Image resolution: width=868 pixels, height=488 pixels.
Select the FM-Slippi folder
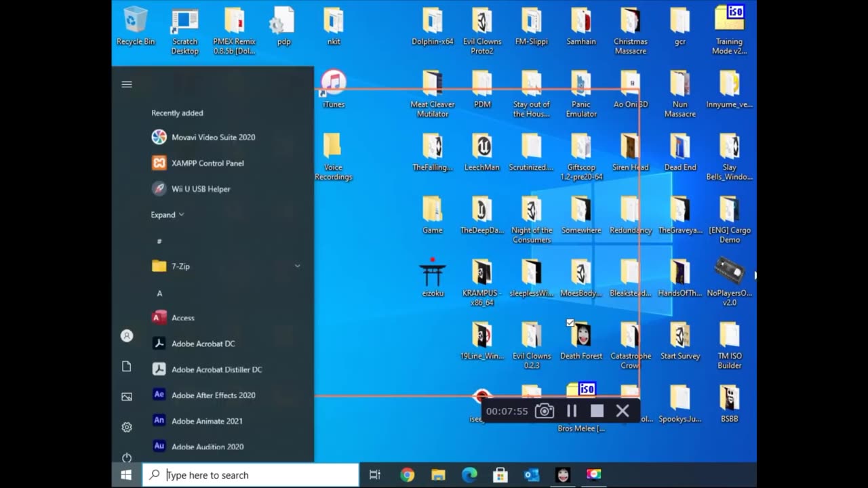click(x=532, y=27)
